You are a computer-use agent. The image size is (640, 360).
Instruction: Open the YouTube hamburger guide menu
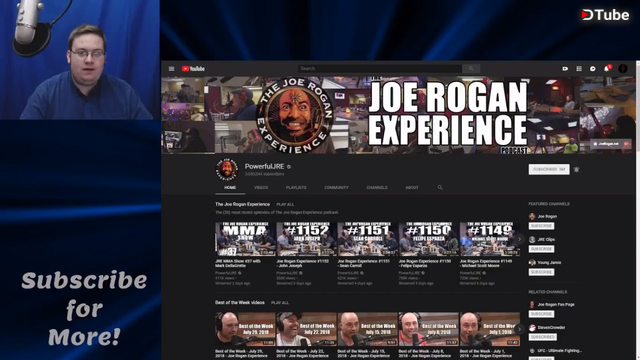pyautogui.click(x=171, y=69)
